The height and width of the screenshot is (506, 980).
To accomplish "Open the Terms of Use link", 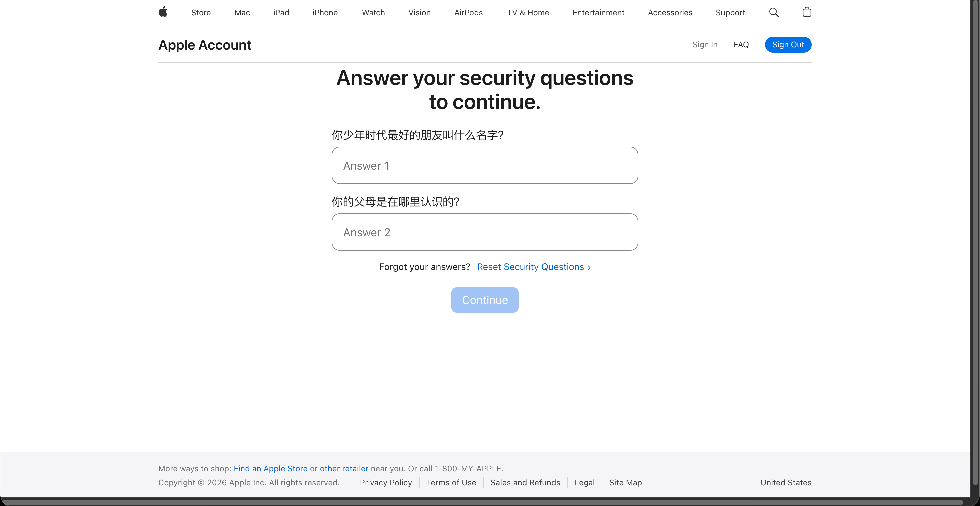I will point(451,482).
